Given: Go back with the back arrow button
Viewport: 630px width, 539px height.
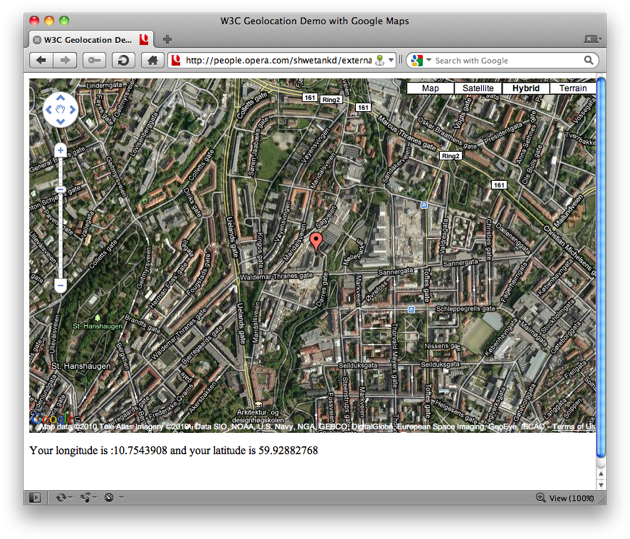Looking at the screenshot, I should click(x=41, y=61).
